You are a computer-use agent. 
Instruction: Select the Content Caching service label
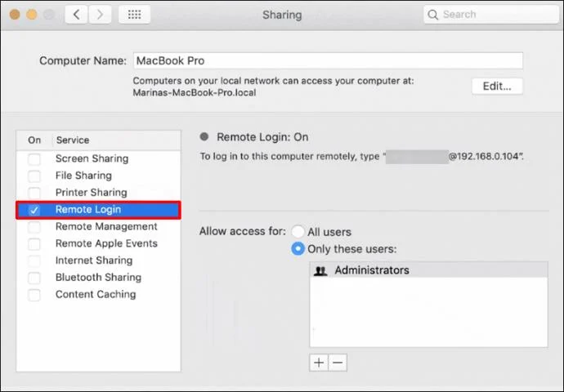point(96,294)
